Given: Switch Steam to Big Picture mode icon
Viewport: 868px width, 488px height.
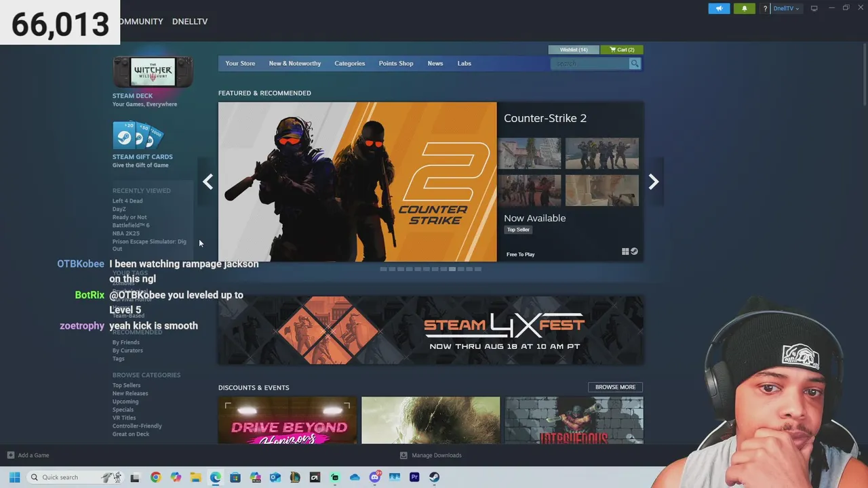Looking at the screenshot, I should [814, 9].
